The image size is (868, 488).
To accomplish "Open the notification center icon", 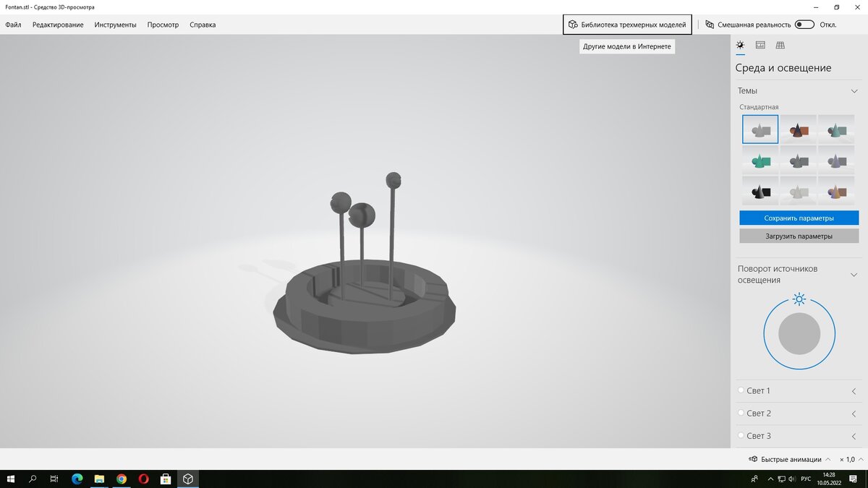I will (x=854, y=479).
